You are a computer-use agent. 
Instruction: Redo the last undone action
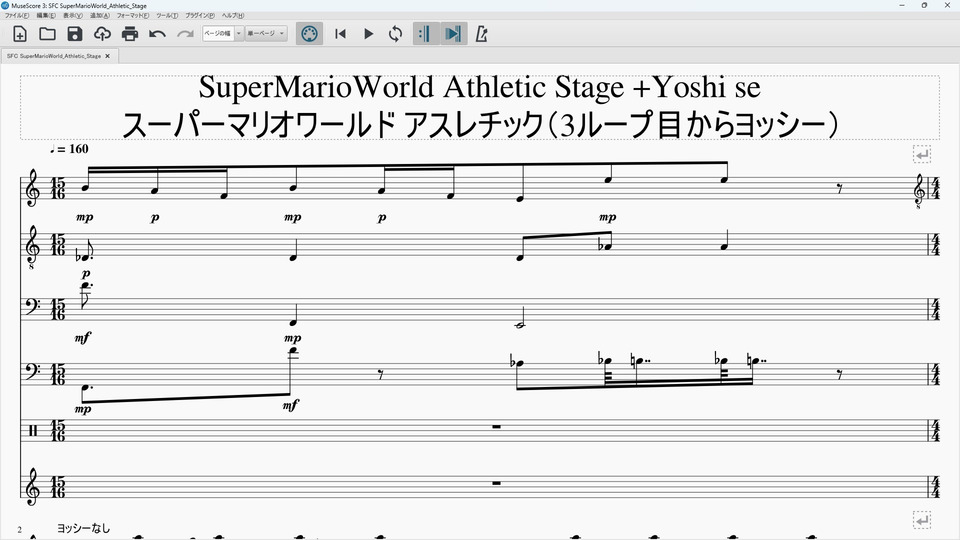185,34
